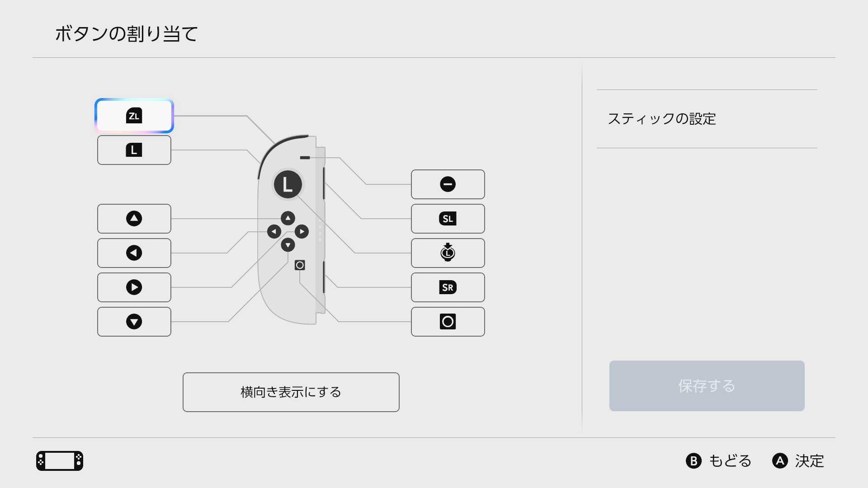
Task: Open the D-pad Down assignment
Action: coord(134,322)
